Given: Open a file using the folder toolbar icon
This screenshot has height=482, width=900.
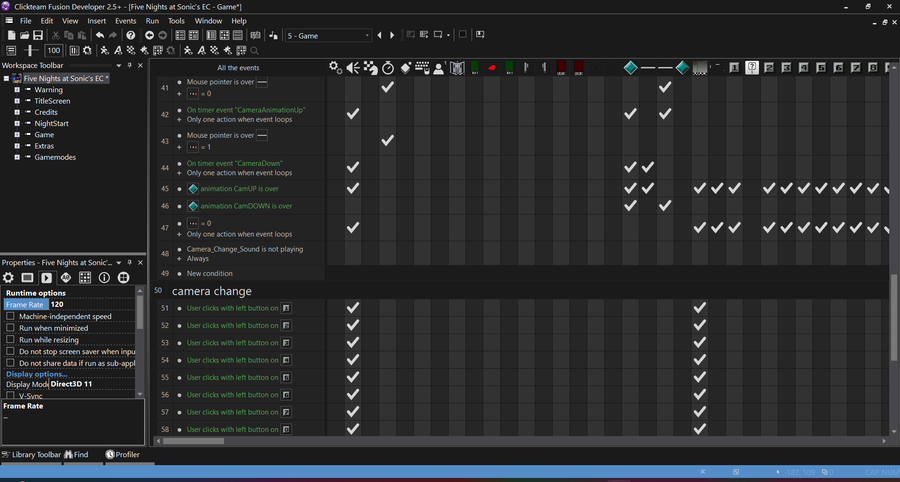Looking at the screenshot, I should [x=25, y=35].
